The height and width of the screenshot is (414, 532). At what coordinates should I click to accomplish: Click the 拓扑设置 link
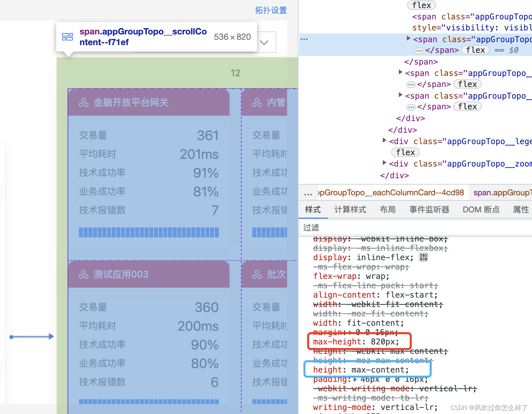[x=271, y=10]
